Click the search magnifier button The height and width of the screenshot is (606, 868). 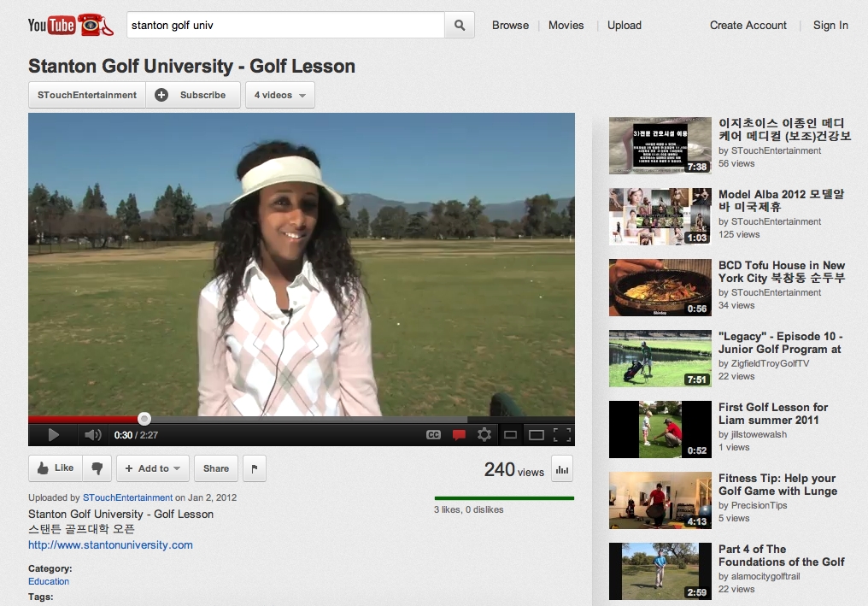(x=460, y=26)
